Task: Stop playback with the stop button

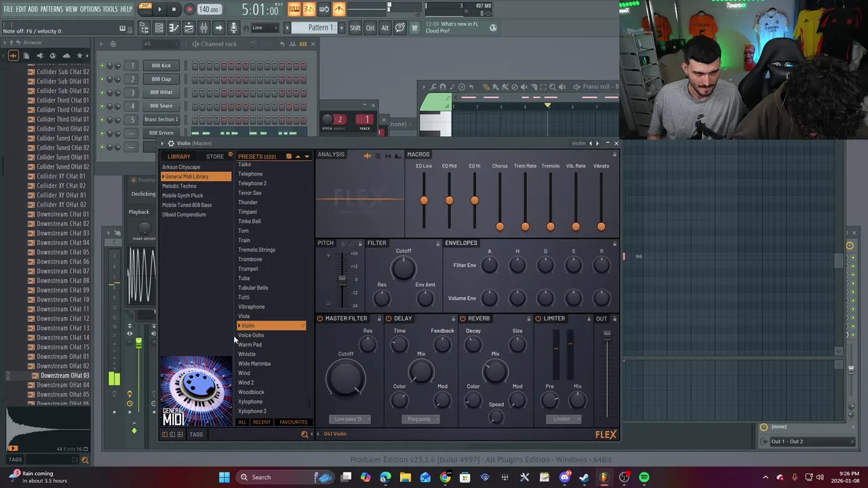Action: [x=174, y=9]
